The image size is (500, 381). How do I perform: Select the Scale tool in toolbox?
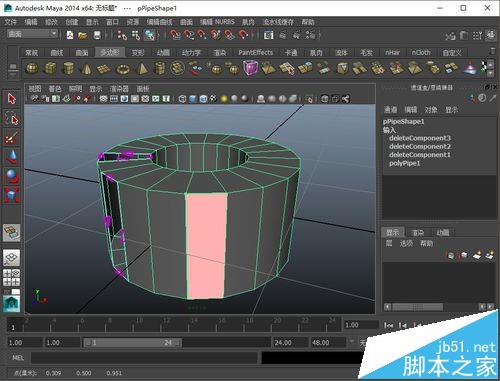[12, 195]
